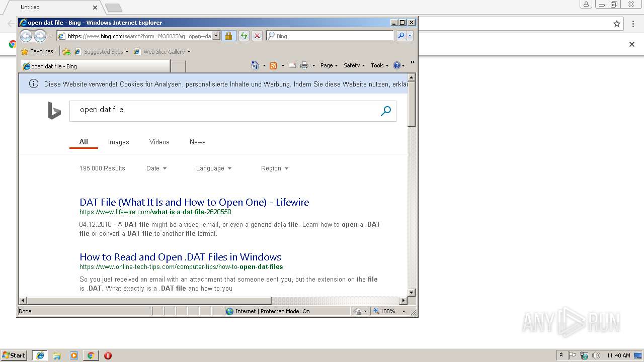Image resolution: width=644 pixels, height=362 pixels.
Task: Expand the Home button dropdown arrow
Action: [264, 65]
